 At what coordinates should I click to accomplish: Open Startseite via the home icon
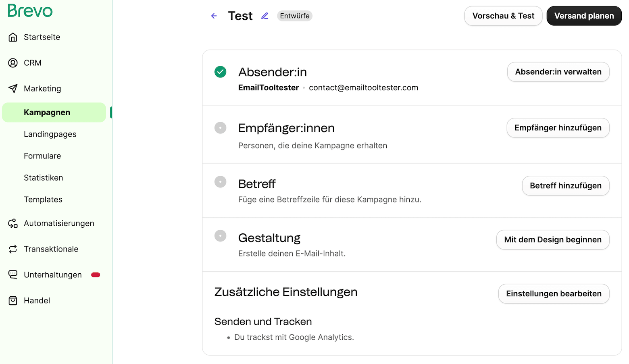click(13, 37)
